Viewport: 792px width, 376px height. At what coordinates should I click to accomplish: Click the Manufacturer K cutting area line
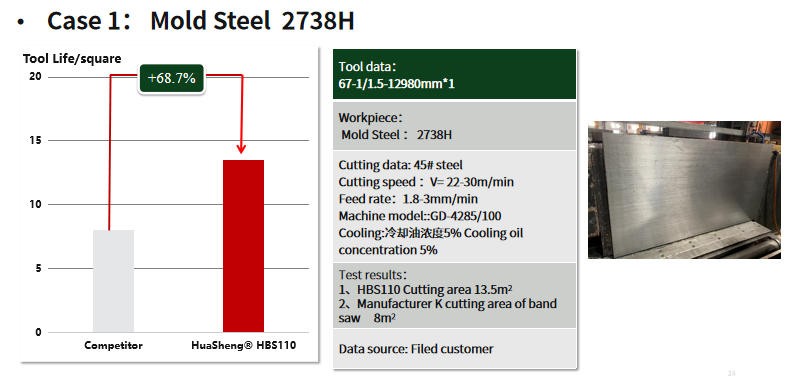click(448, 311)
